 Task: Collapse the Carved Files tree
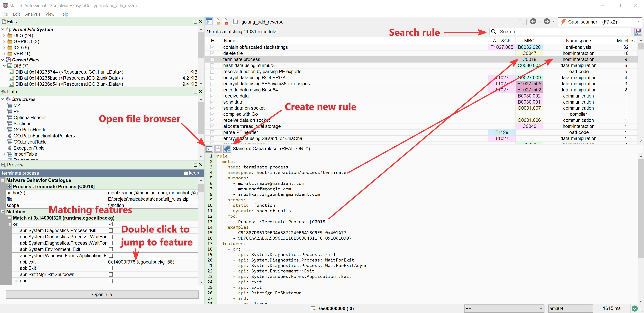[x=3, y=60]
